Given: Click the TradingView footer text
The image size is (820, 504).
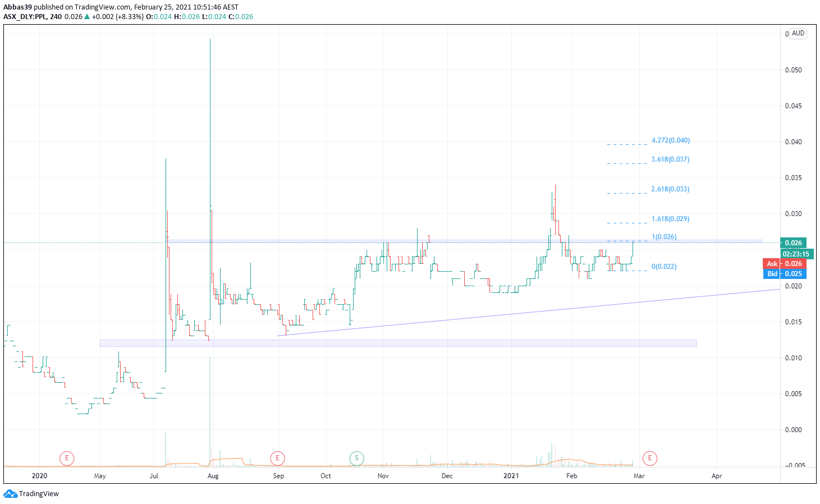Looking at the screenshot, I should click(39, 494).
